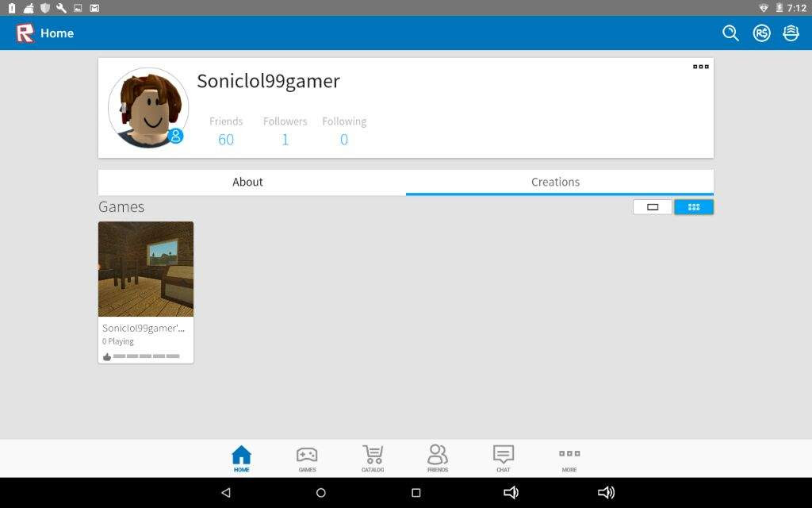View the Friends count 60
Viewport: 812px width, 508px height.
(x=226, y=140)
